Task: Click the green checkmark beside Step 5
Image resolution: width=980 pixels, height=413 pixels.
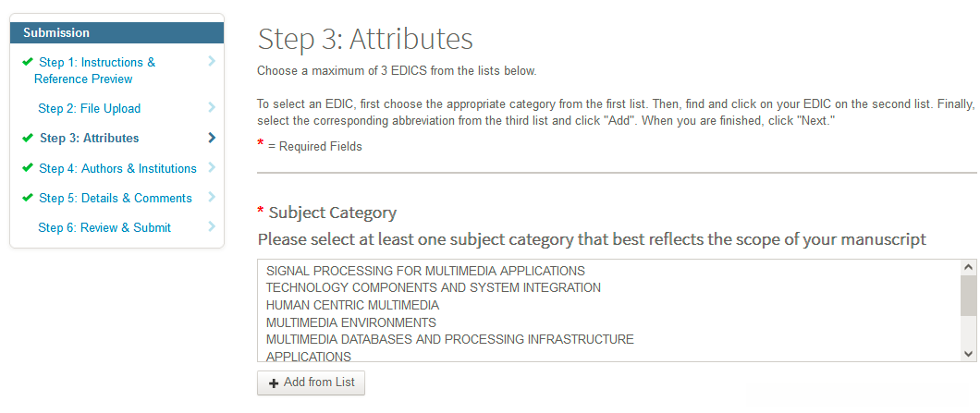Action: (x=28, y=198)
